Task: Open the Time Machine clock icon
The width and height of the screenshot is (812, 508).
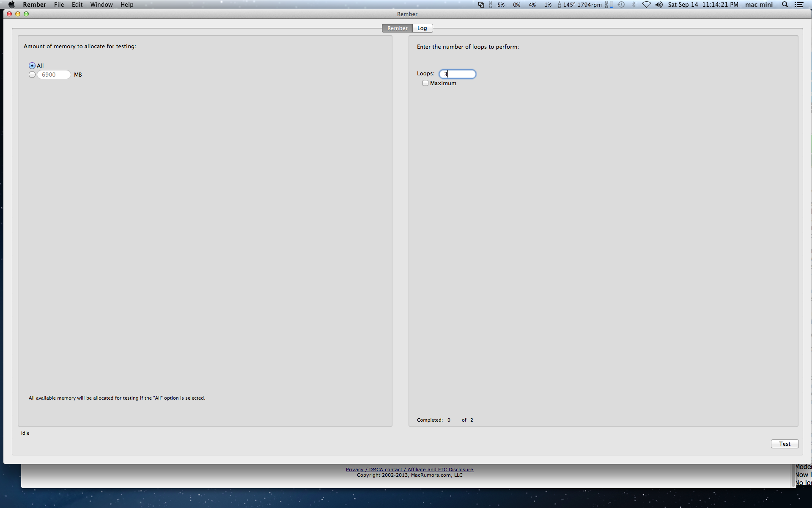Action: click(621, 5)
